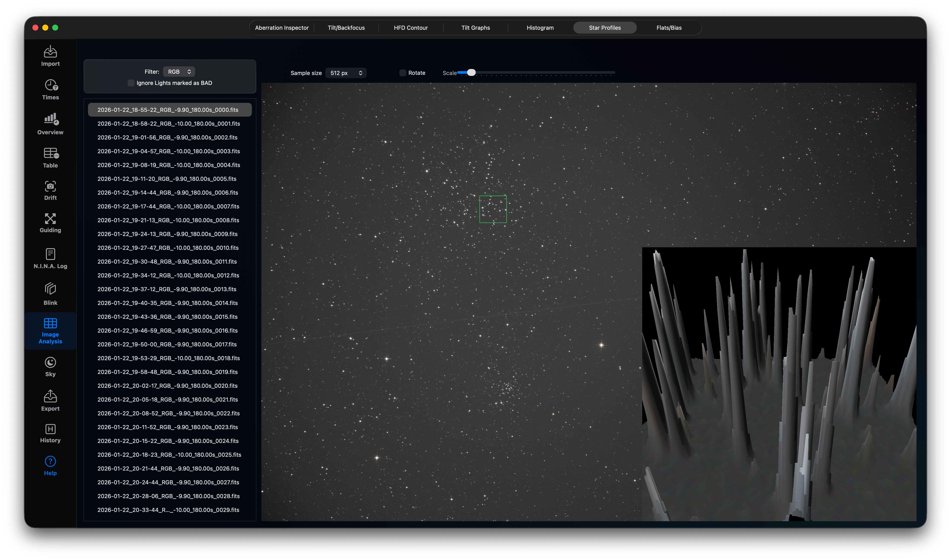
Task: Select file 2026-01-22_19-53-29_RGB_-10.00_180.00s_0018.fits
Action: click(x=169, y=358)
